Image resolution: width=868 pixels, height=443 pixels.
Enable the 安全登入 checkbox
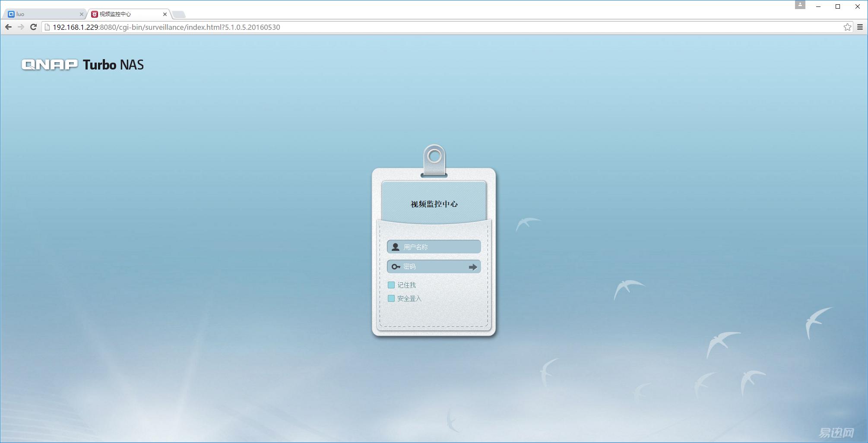(x=391, y=298)
